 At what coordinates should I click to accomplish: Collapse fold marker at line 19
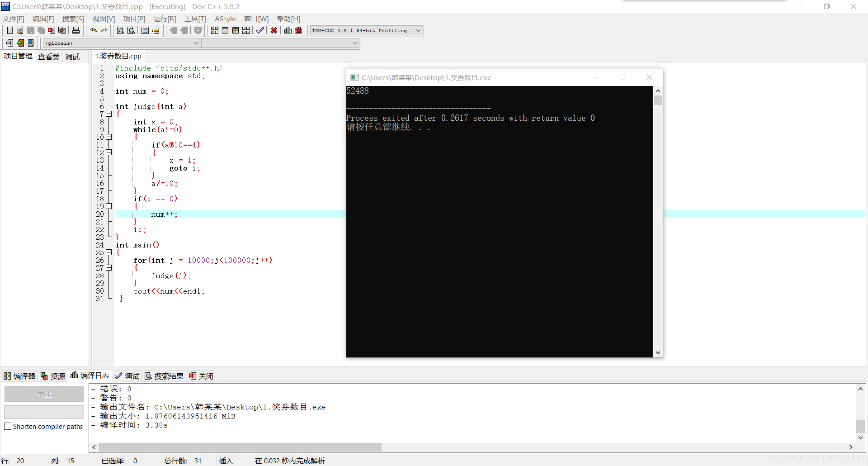tap(109, 206)
